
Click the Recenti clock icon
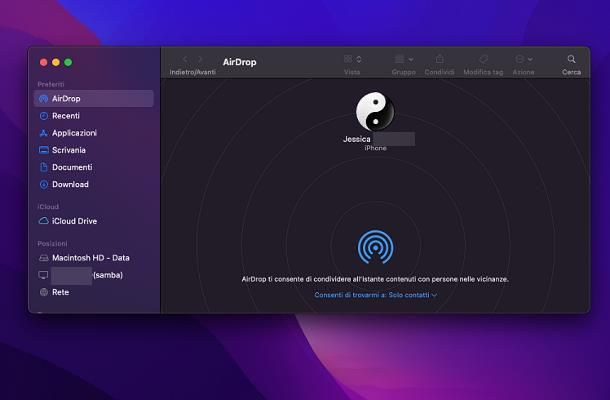tap(44, 116)
